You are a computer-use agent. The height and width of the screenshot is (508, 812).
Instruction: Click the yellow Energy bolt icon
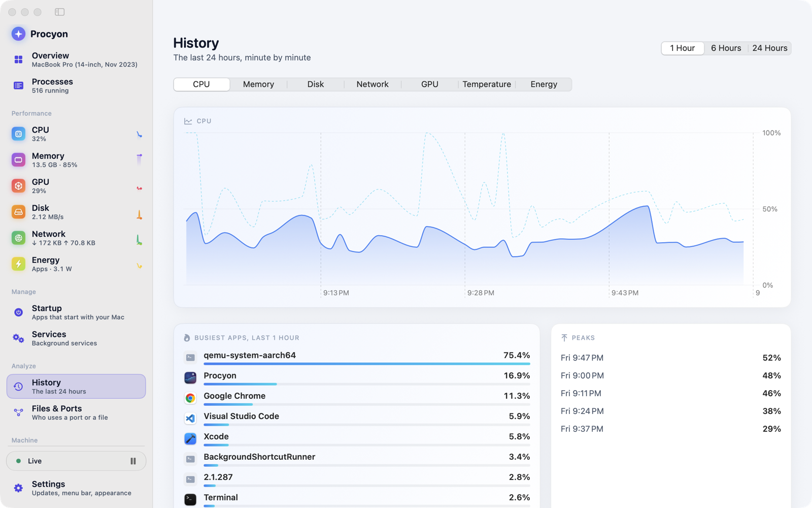(18, 264)
